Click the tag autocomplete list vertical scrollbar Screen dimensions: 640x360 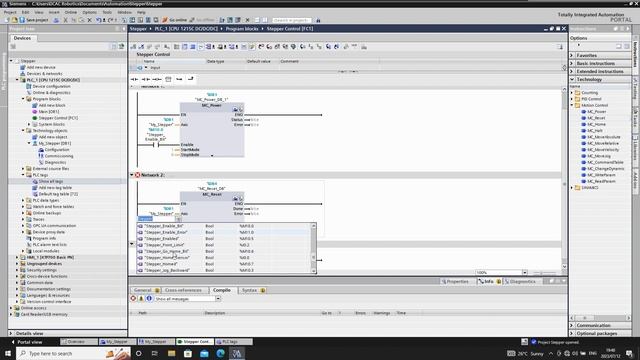click(314, 248)
